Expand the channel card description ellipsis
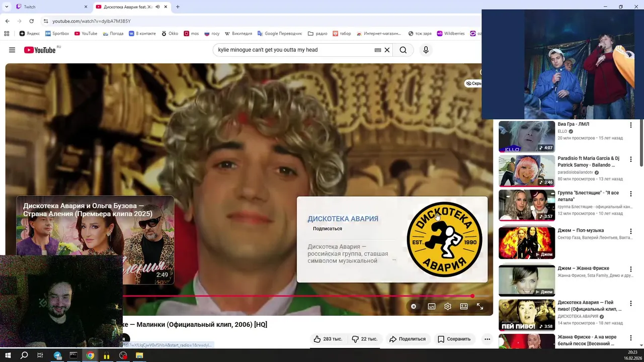The height and width of the screenshot is (362, 644). [394, 260]
